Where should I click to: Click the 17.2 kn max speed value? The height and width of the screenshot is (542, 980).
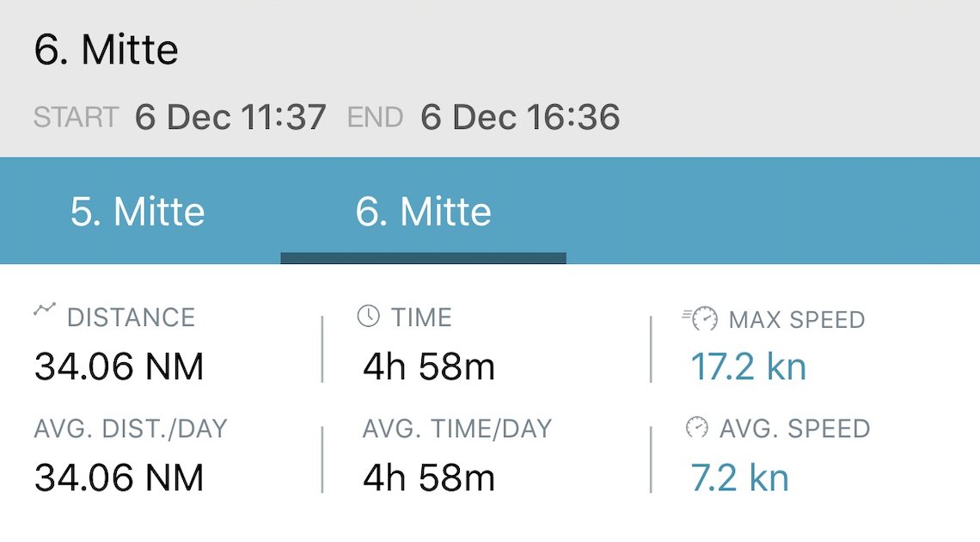[x=749, y=367]
